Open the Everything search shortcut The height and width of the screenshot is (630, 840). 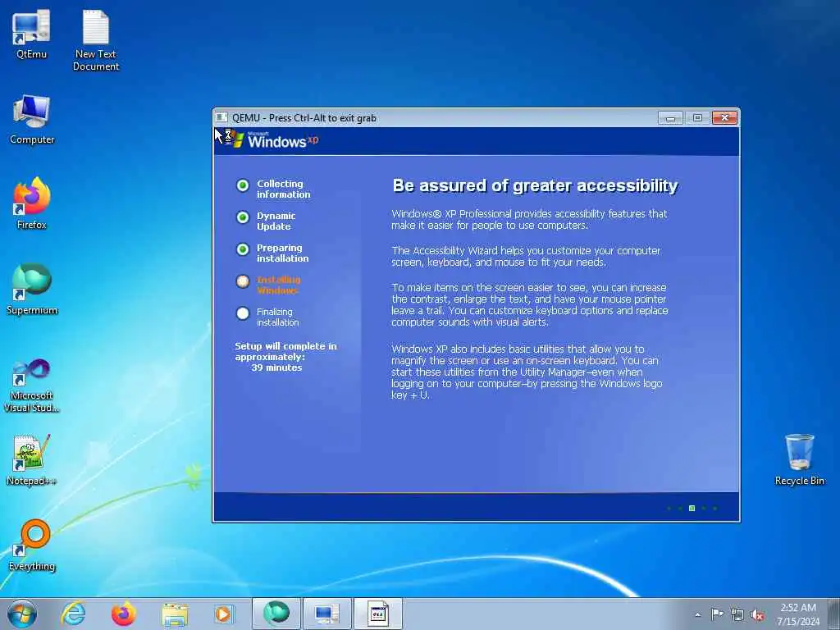pyautogui.click(x=32, y=546)
